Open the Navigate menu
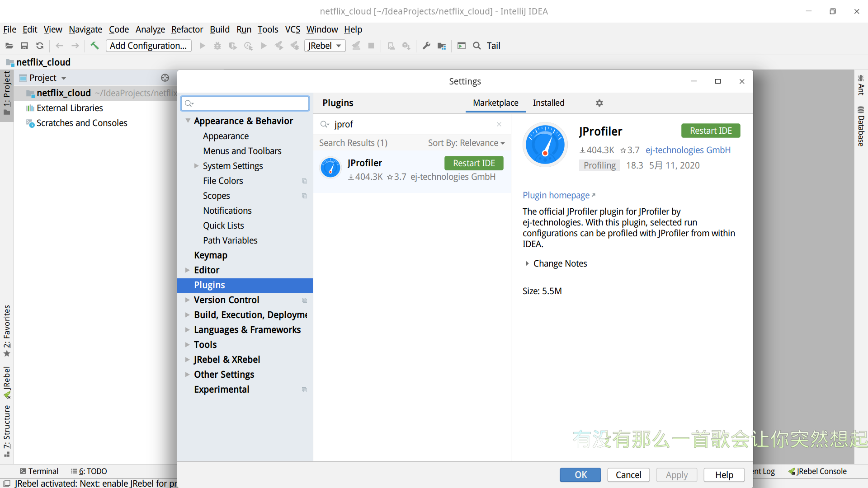The image size is (868, 488). click(x=85, y=29)
